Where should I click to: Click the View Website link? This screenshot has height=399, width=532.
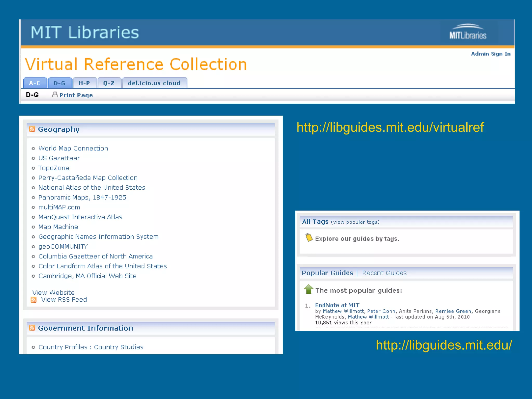pyautogui.click(x=53, y=293)
